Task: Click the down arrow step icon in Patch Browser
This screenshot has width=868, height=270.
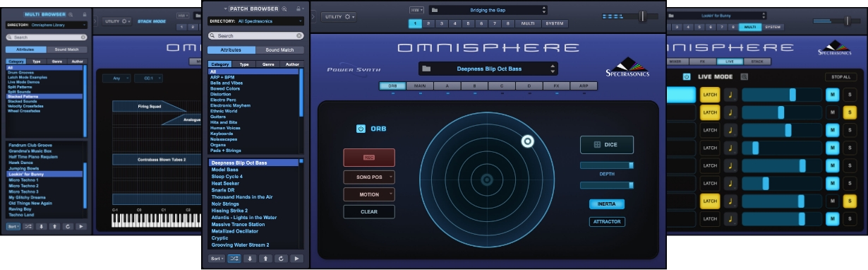Action: [x=251, y=259]
